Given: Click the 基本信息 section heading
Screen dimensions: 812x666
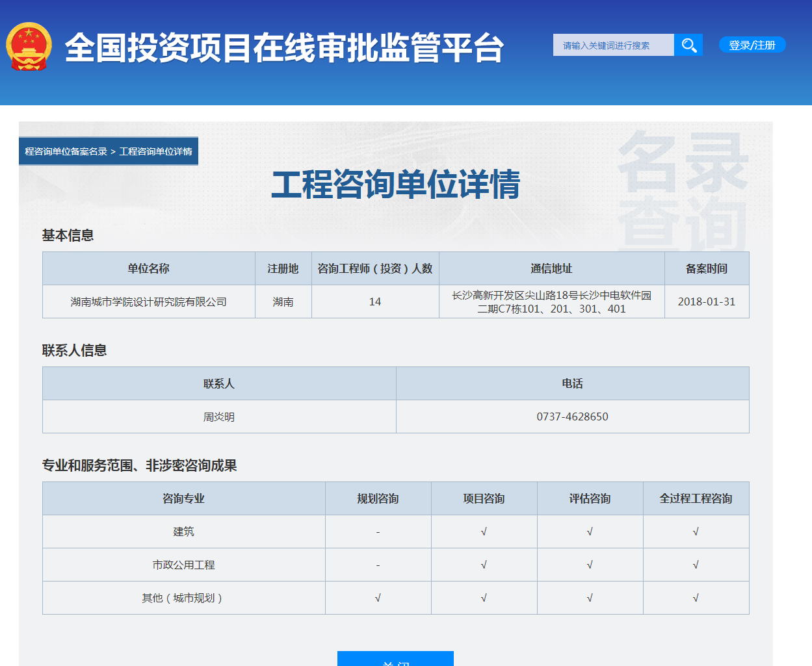Looking at the screenshot, I should pyautogui.click(x=68, y=235).
